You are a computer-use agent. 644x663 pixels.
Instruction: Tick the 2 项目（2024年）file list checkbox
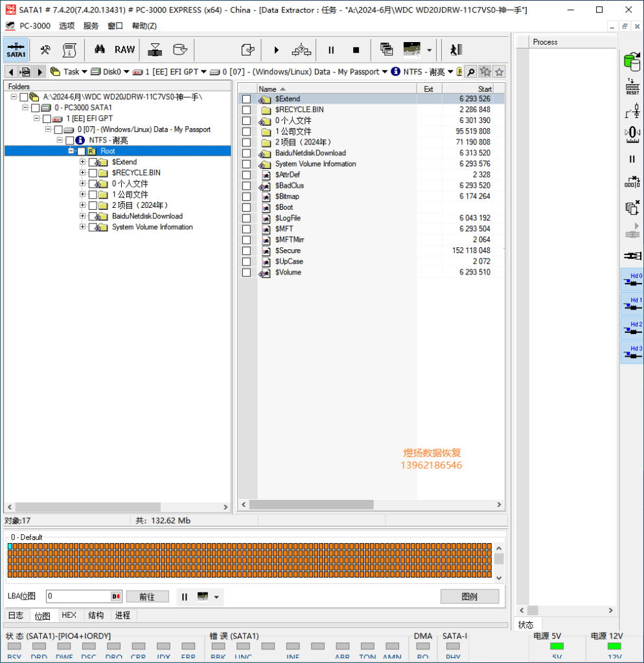[246, 142]
